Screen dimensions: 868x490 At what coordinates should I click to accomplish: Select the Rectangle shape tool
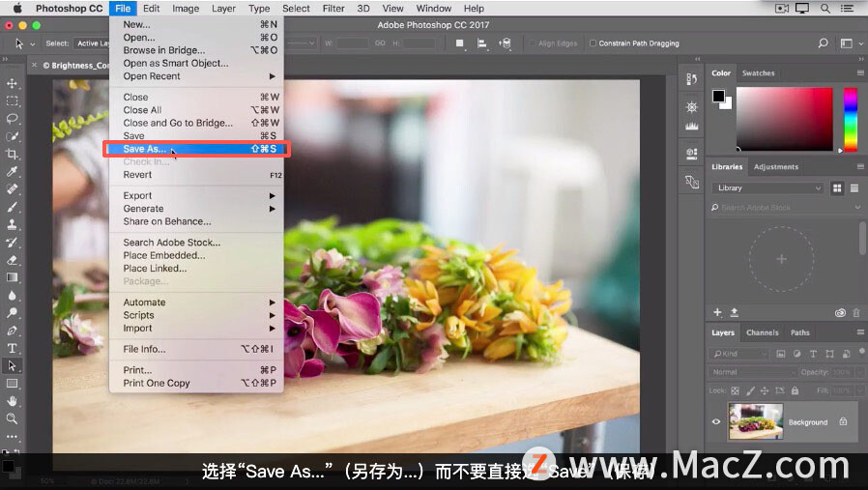pos(12,384)
